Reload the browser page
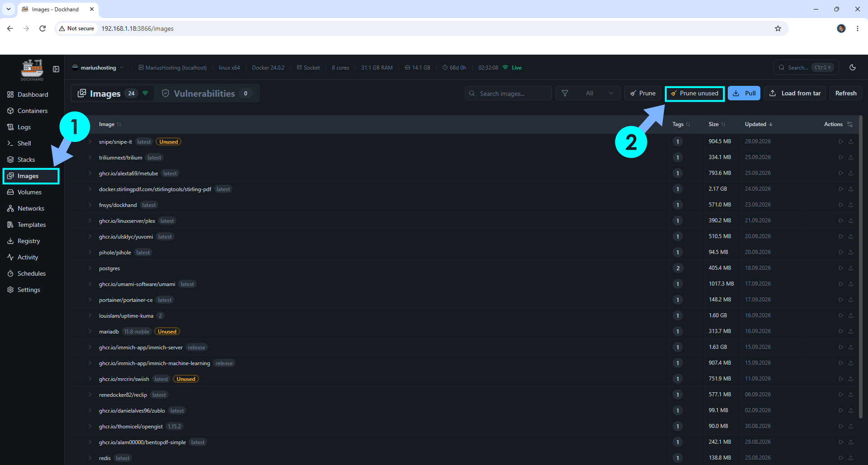This screenshot has height=465, width=868. point(43,28)
